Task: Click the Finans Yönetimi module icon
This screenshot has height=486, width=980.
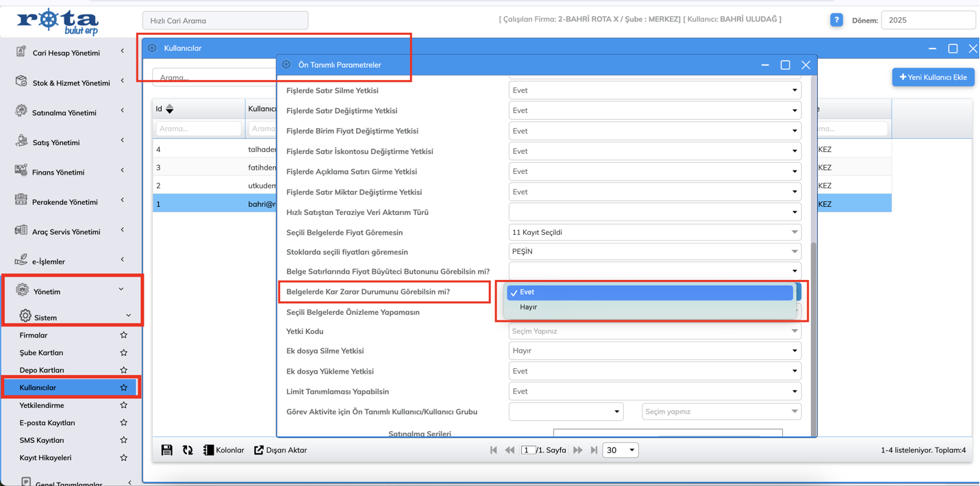Action: (21, 171)
